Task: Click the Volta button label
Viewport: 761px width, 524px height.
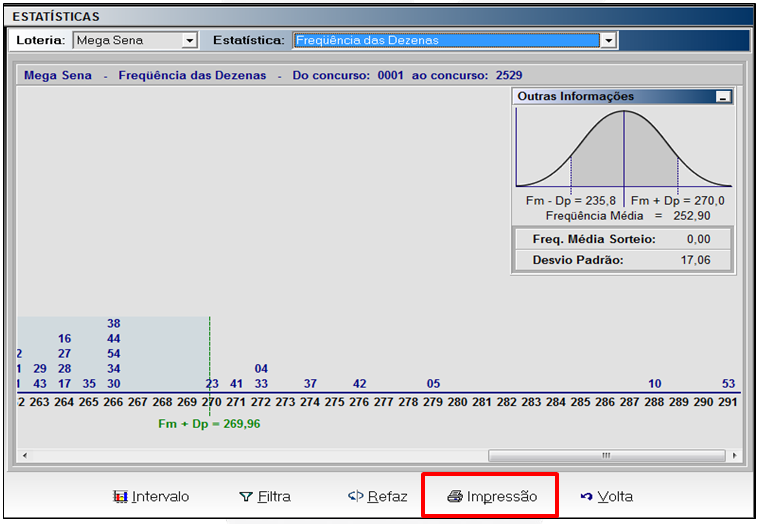Action: point(615,496)
